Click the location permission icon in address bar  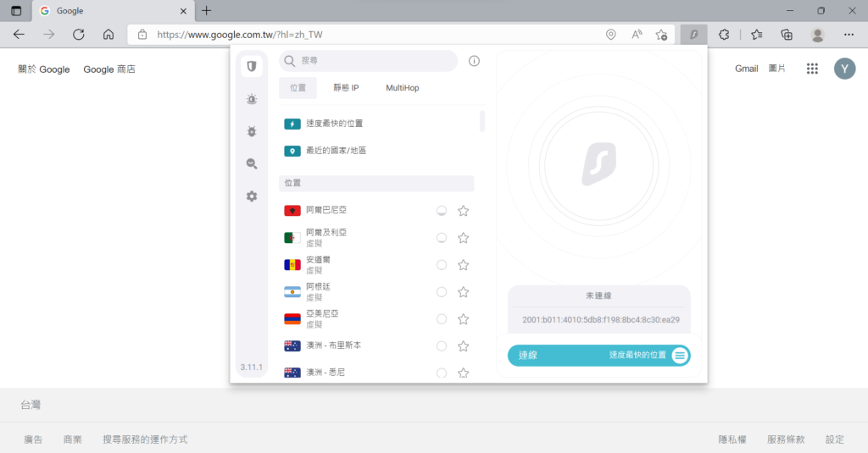(610, 35)
